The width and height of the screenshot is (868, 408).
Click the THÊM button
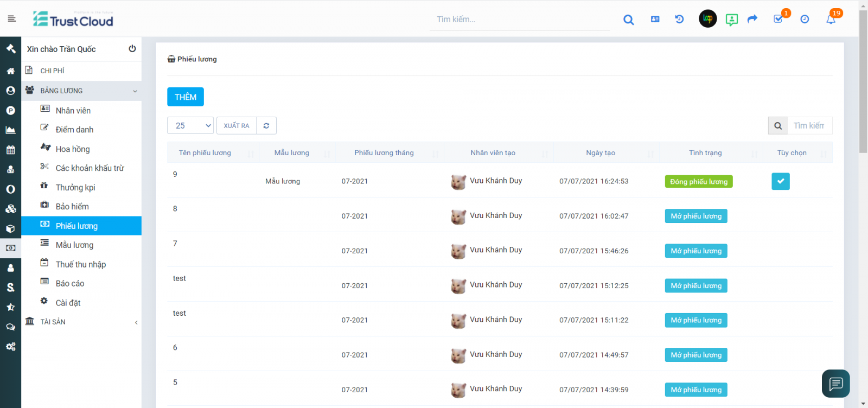[186, 97]
